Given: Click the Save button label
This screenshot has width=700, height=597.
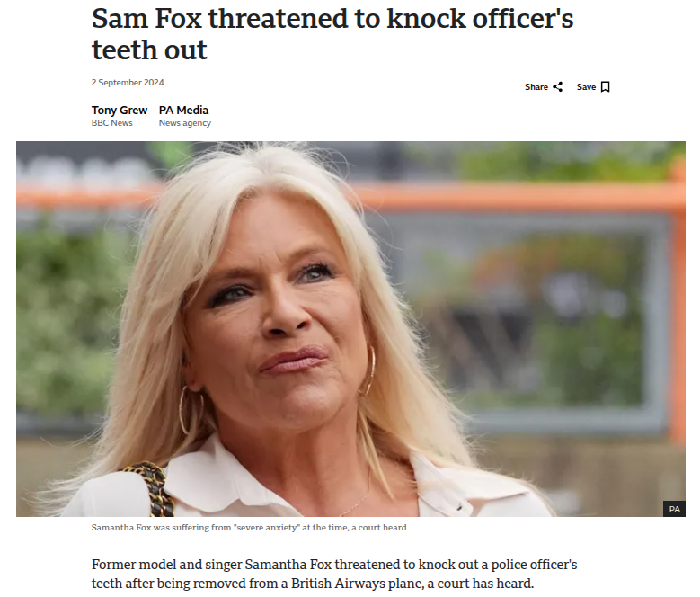Looking at the screenshot, I should (586, 86).
